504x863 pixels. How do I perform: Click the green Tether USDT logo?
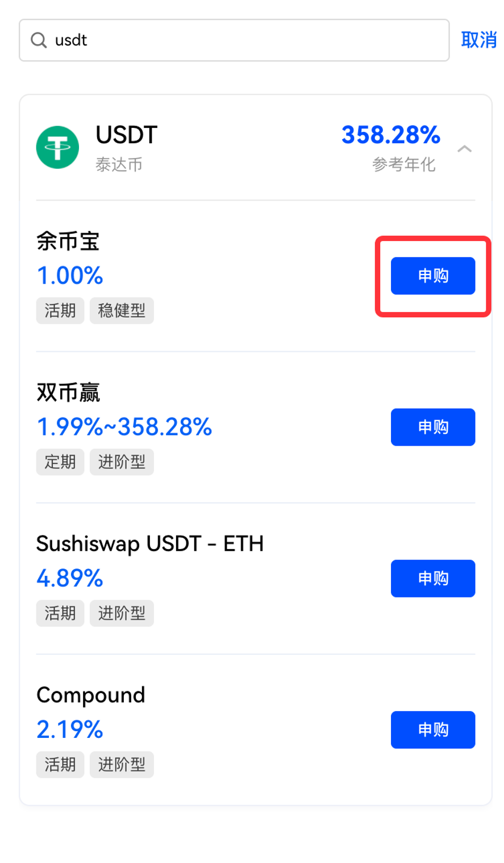click(57, 147)
